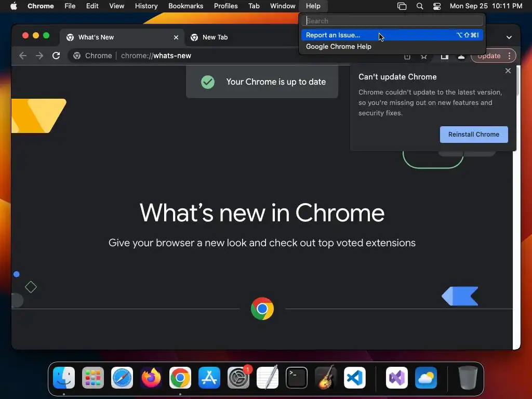Open the Window menu
532x399 pixels.
pyautogui.click(x=283, y=6)
